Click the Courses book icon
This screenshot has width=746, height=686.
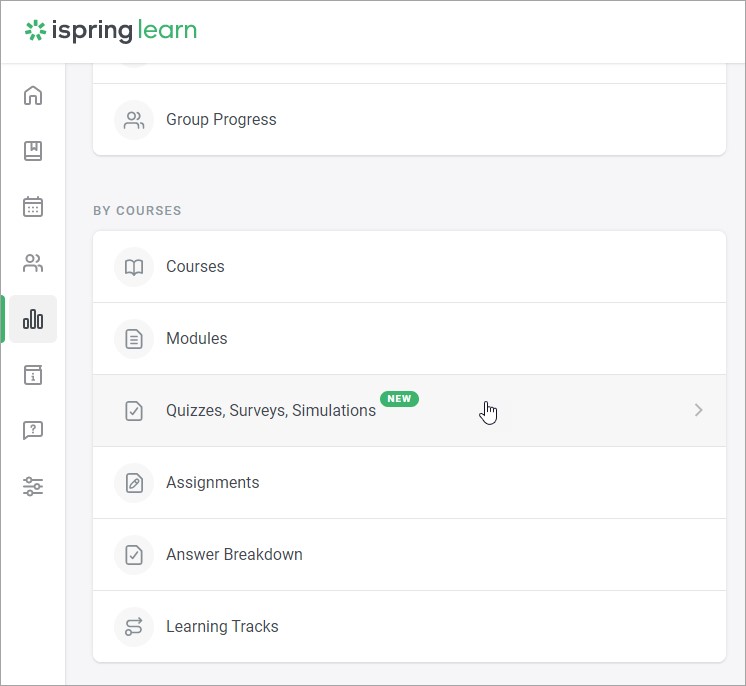pos(134,267)
